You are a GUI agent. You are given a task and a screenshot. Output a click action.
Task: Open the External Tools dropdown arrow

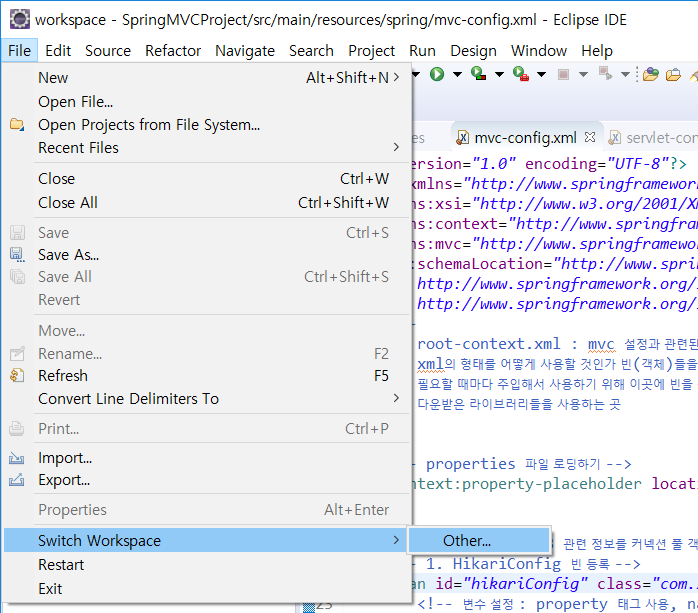click(x=541, y=74)
